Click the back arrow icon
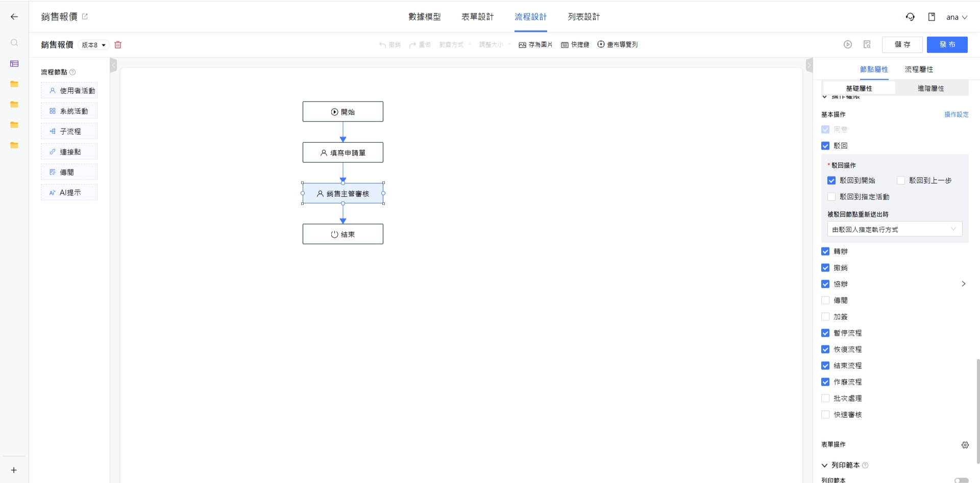980x483 pixels. tap(14, 17)
